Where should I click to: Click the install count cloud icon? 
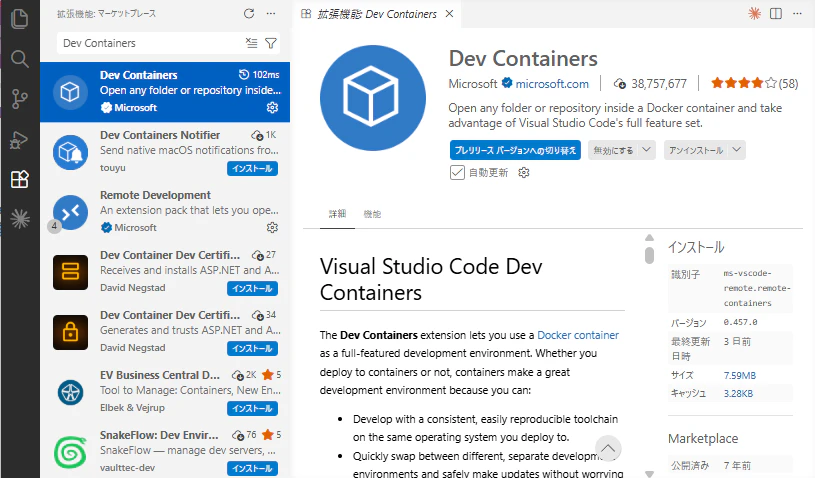(620, 84)
